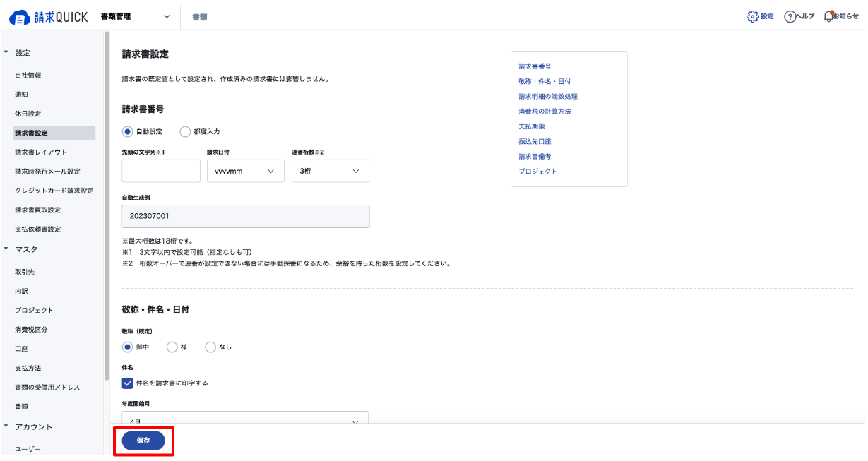Collapse the アカウント sidebar section triangle
Image resolution: width=868 pixels, height=461 pixels.
point(6,426)
